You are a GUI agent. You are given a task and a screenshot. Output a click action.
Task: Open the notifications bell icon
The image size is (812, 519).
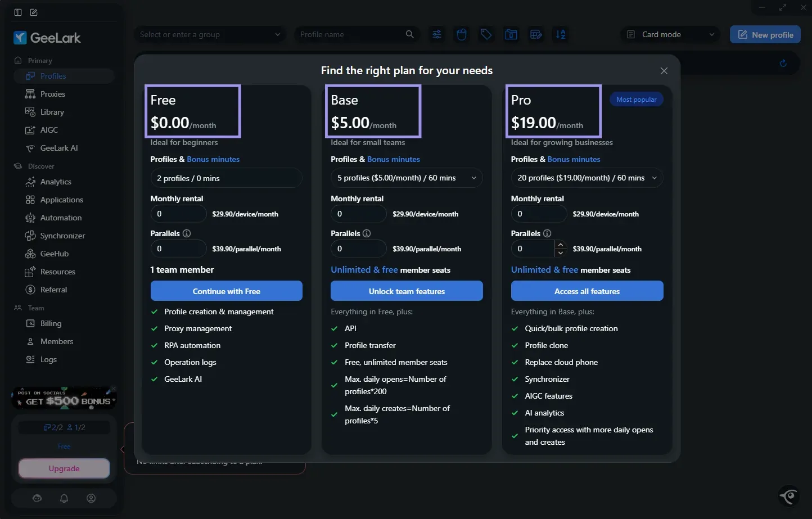64,498
